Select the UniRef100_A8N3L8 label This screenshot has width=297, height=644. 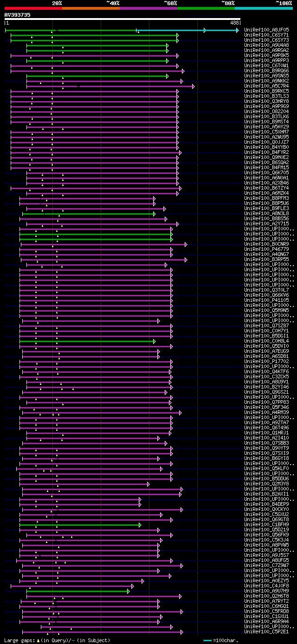(x=266, y=214)
